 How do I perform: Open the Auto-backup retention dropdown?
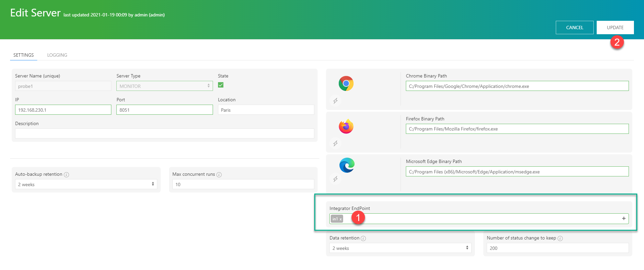tap(86, 184)
